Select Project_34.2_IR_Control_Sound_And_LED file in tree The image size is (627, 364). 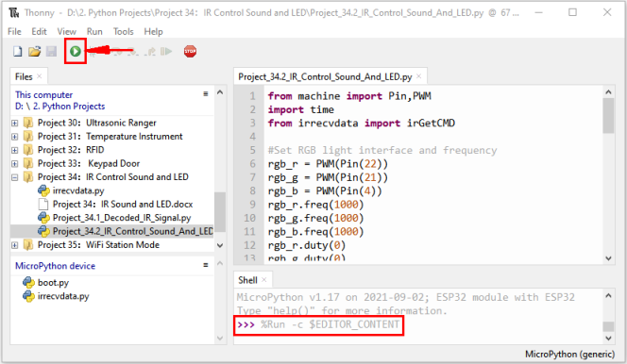133,231
